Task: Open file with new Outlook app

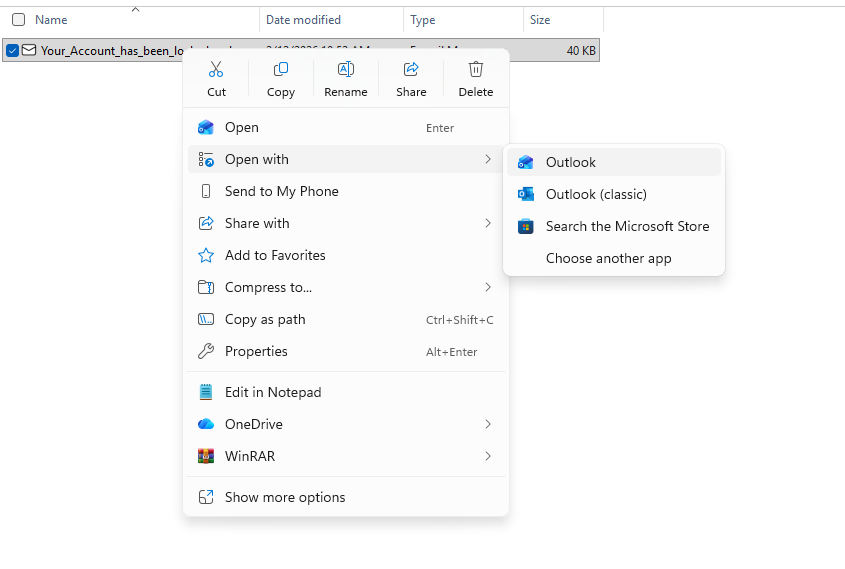Action: pyautogui.click(x=571, y=162)
